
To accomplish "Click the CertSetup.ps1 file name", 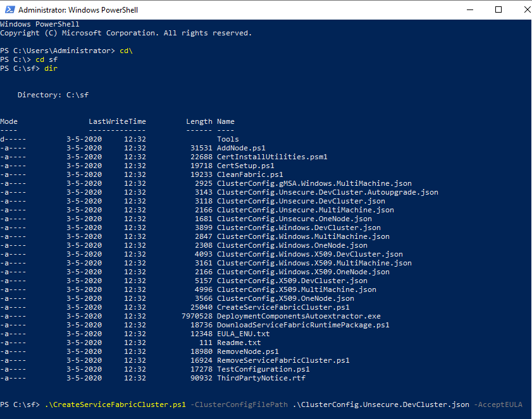I will [245, 166].
